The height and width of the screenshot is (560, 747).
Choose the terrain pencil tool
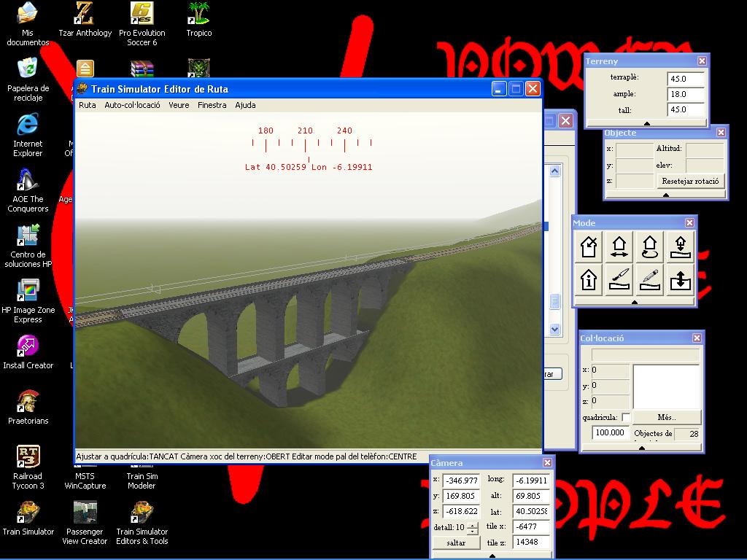click(x=649, y=279)
